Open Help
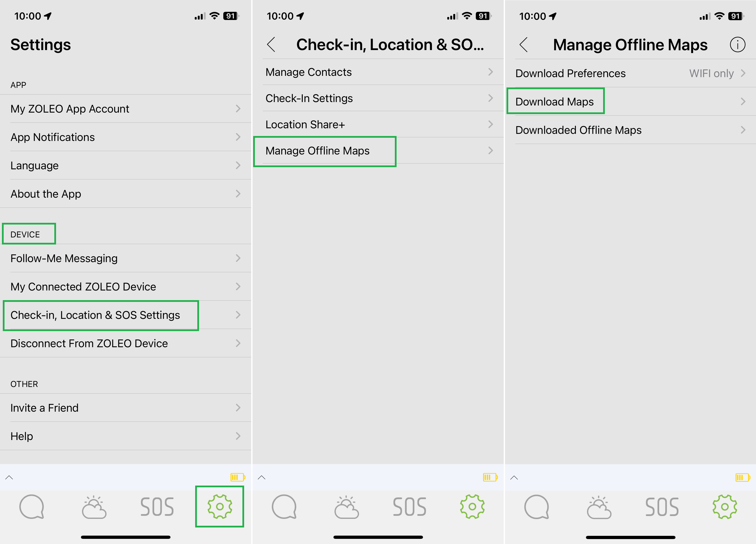 [x=126, y=436]
